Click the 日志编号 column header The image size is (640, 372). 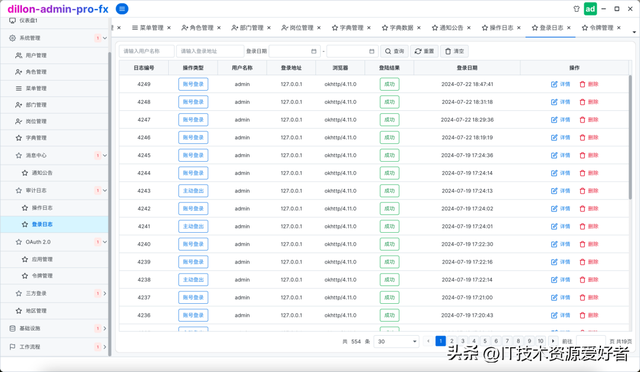pyautogui.click(x=144, y=68)
